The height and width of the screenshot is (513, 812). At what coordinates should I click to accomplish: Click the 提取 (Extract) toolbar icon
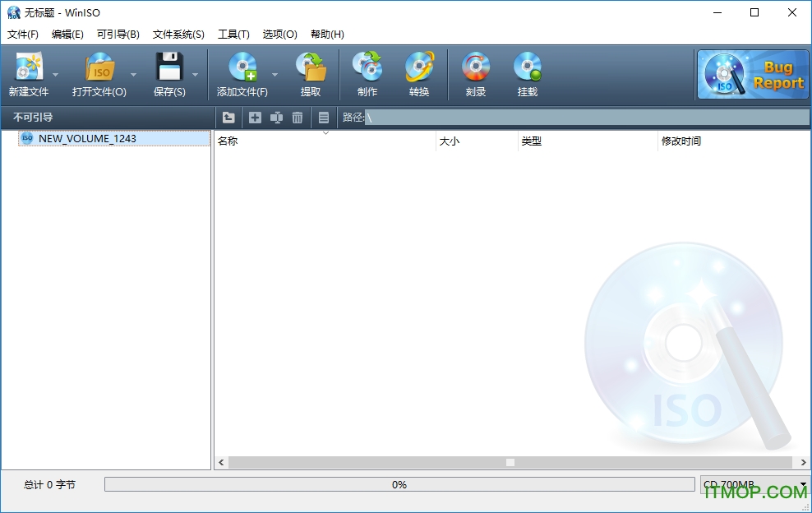311,67
